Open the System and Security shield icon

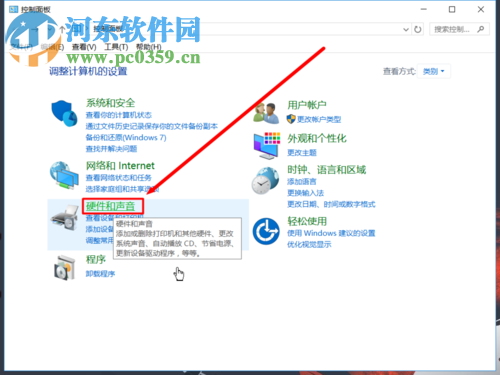click(64, 113)
